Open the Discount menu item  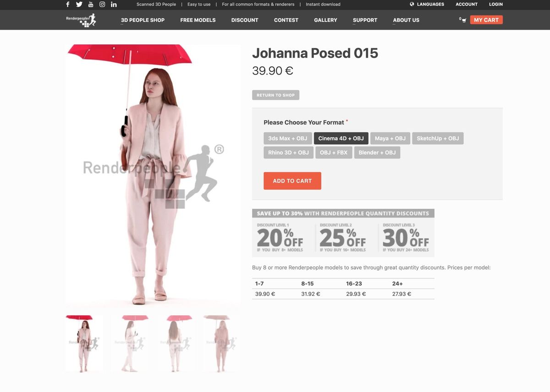tap(245, 20)
